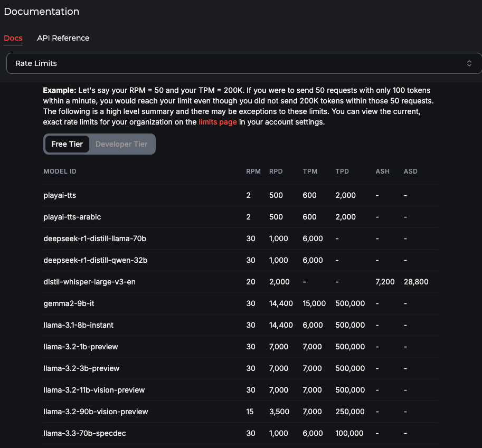Switch to Developer Tier limits
The width and height of the screenshot is (482, 448).
click(x=121, y=144)
